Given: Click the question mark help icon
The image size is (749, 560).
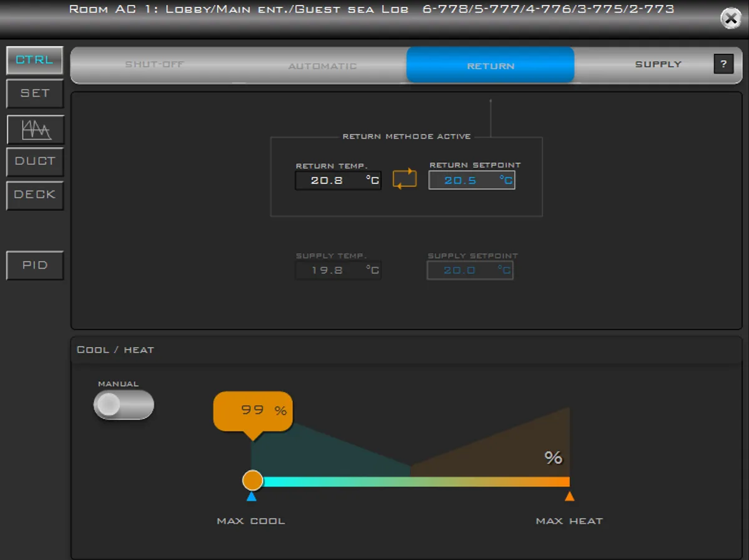Looking at the screenshot, I should point(723,64).
